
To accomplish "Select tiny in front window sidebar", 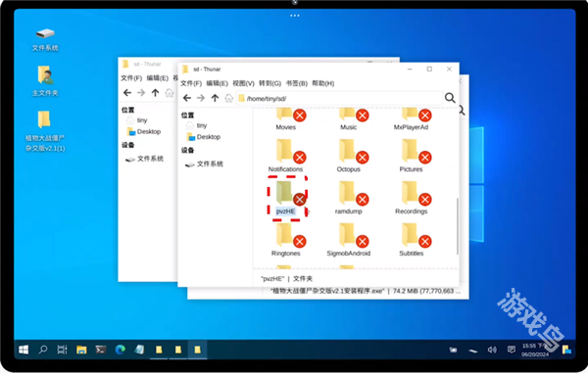I will (x=197, y=125).
